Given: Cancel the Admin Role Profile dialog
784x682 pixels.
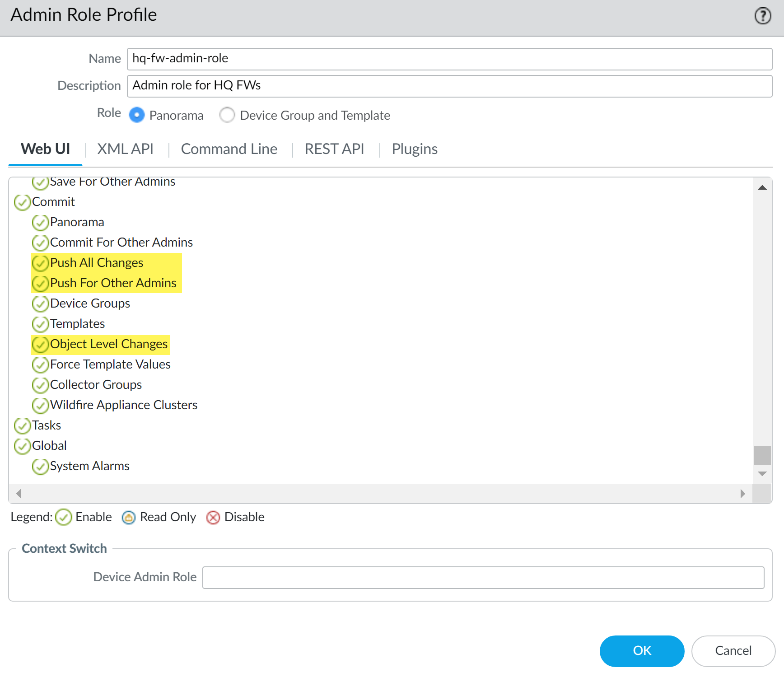Looking at the screenshot, I should click(733, 651).
